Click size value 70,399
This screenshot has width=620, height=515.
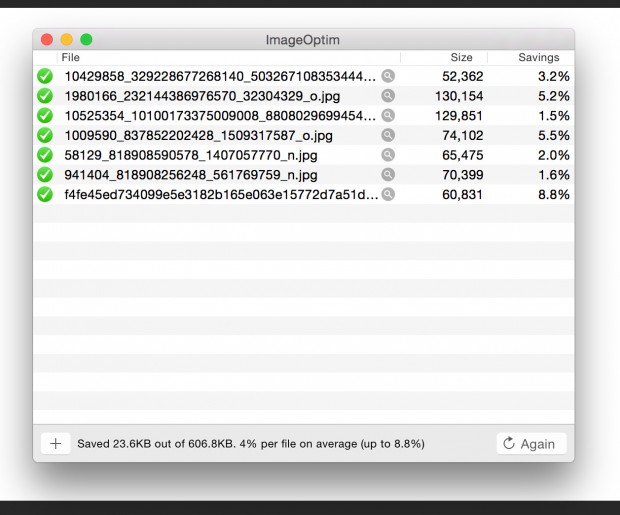point(463,175)
